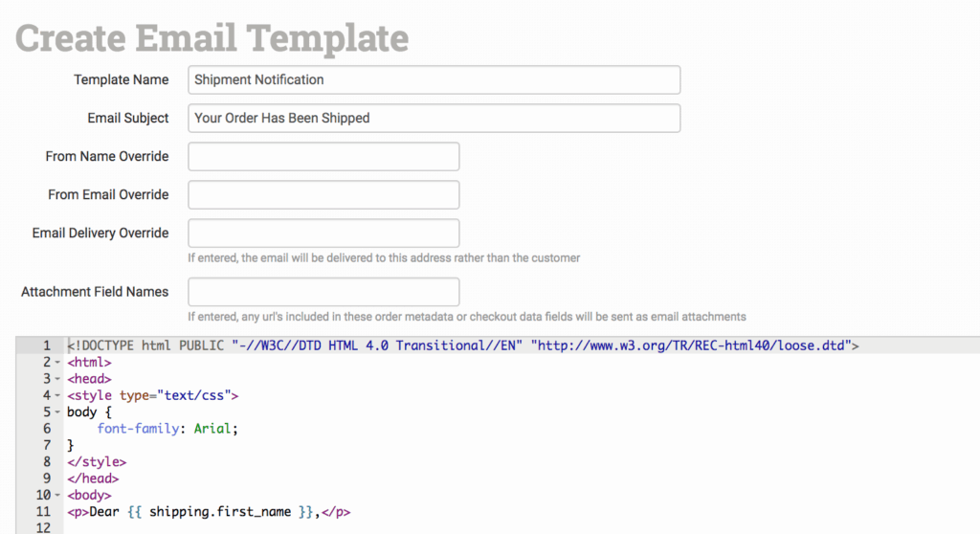Fold the head tag on line 3
Image resolution: width=980 pixels, height=534 pixels.
point(57,379)
